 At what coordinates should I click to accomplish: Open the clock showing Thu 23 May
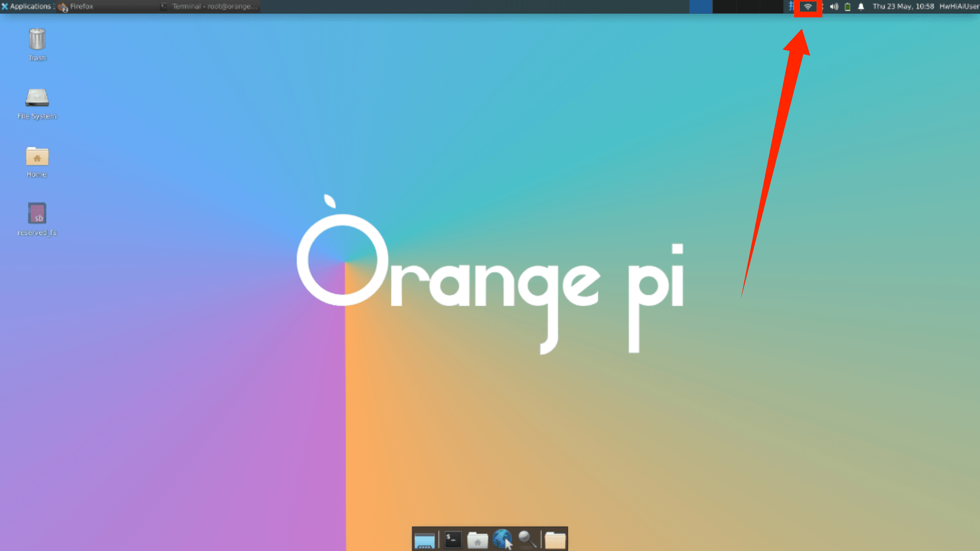[903, 7]
